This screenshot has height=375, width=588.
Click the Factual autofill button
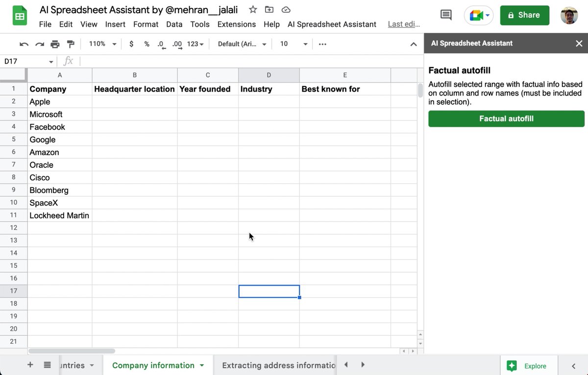click(x=506, y=118)
